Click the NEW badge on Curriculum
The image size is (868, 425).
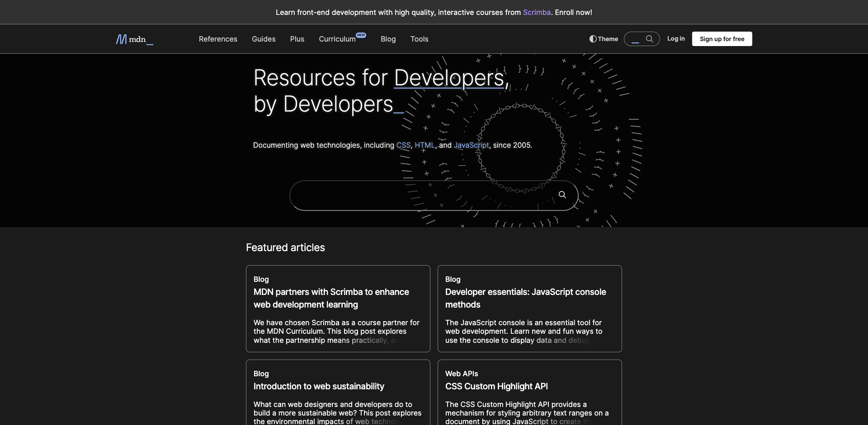pos(361,35)
